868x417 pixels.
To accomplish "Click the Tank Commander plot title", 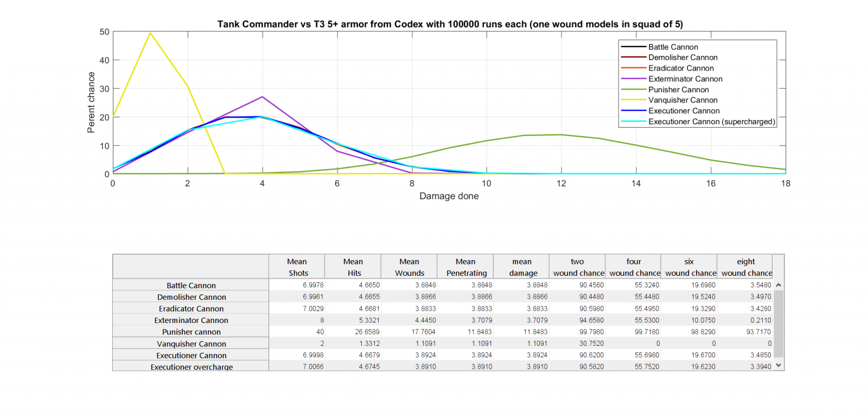I will [450, 24].
